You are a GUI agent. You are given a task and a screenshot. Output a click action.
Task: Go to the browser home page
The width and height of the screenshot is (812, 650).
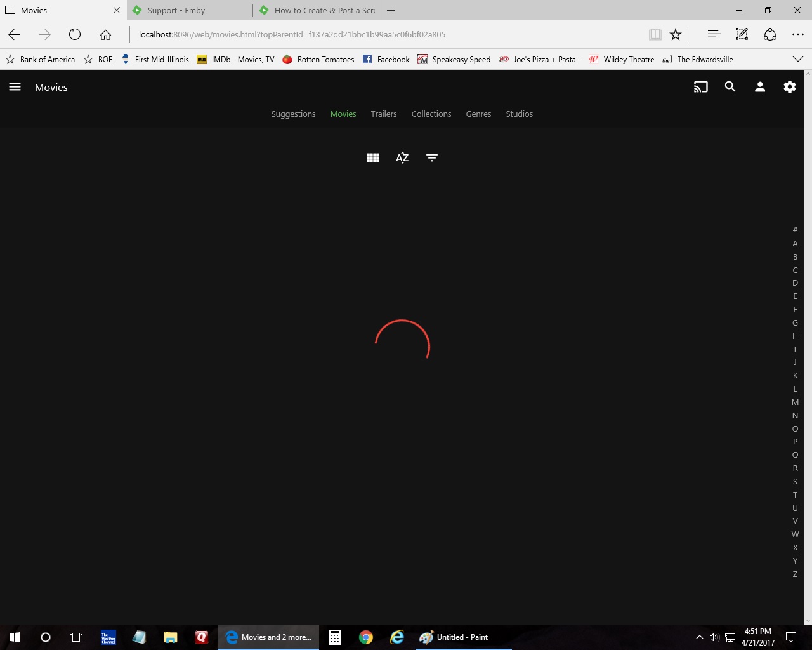pyautogui.click(x=105, y=34)
